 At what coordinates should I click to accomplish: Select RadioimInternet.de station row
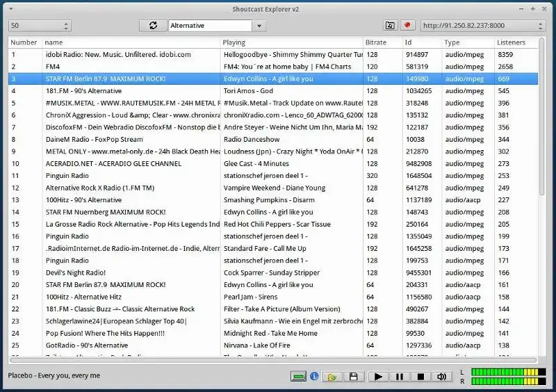pyautogui.click(x=273, y=248)
